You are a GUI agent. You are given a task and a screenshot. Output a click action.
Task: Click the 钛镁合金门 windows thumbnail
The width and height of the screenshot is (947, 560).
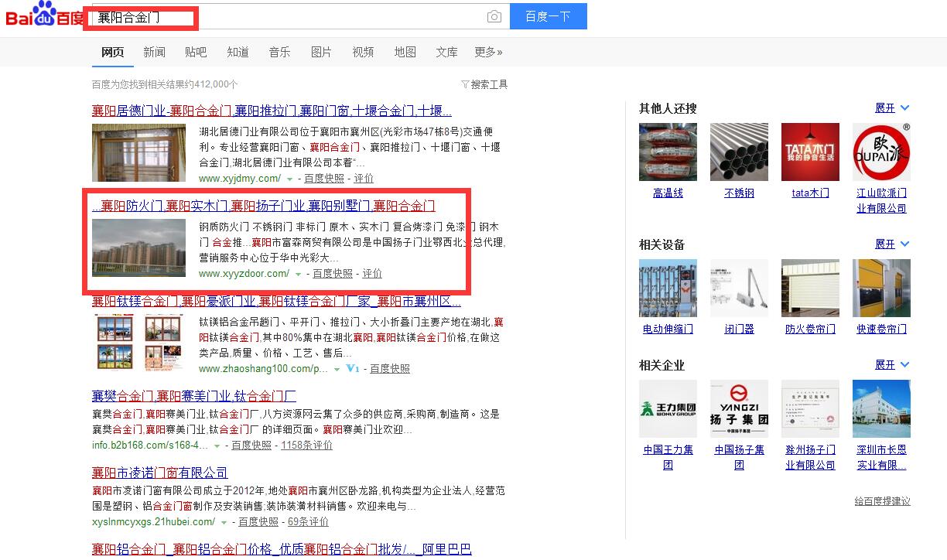tap(138, 343)
